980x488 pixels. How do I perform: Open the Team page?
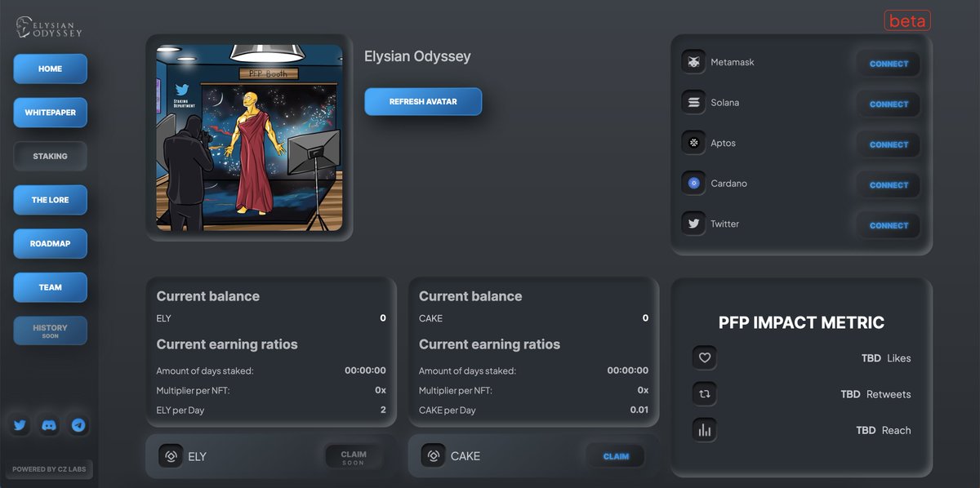[x=50, y=287]
